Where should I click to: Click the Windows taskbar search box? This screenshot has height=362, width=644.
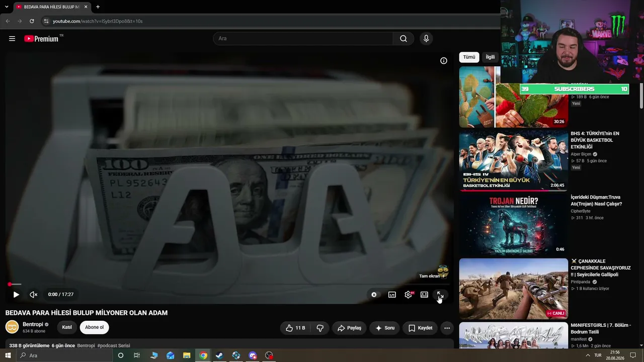tap(64, 355)
